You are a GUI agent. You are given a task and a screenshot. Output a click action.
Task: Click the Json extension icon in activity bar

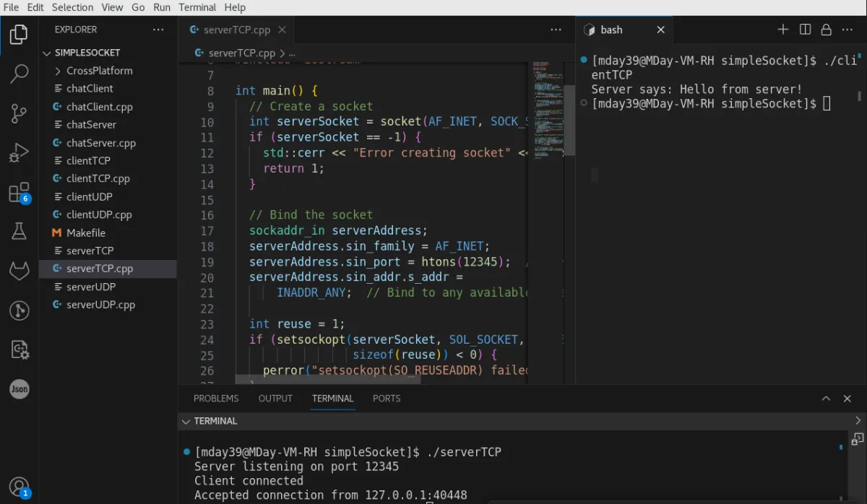click(x=19, y=389)
